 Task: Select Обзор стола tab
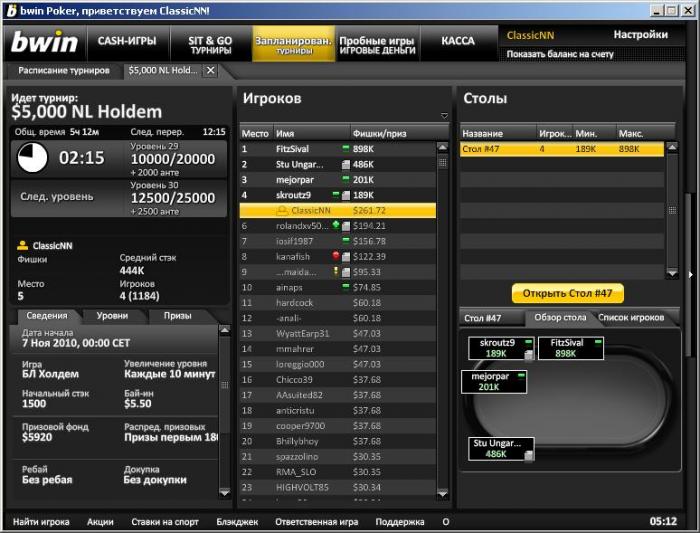pos(560,317)
